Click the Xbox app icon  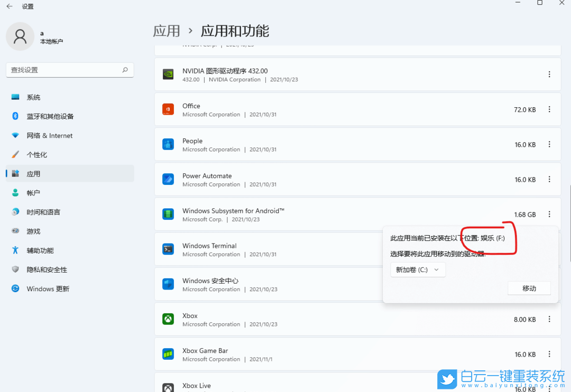168,319
